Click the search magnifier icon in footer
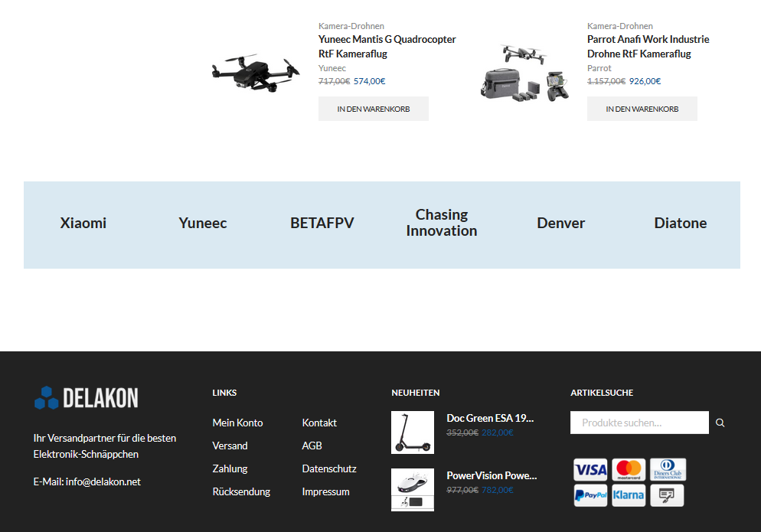This screenshot has height=532, width=761. 720,423
